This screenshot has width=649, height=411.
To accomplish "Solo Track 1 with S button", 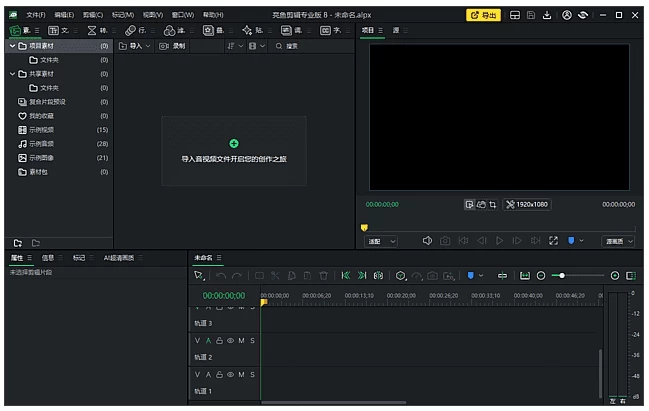I will tap(252, 375).
